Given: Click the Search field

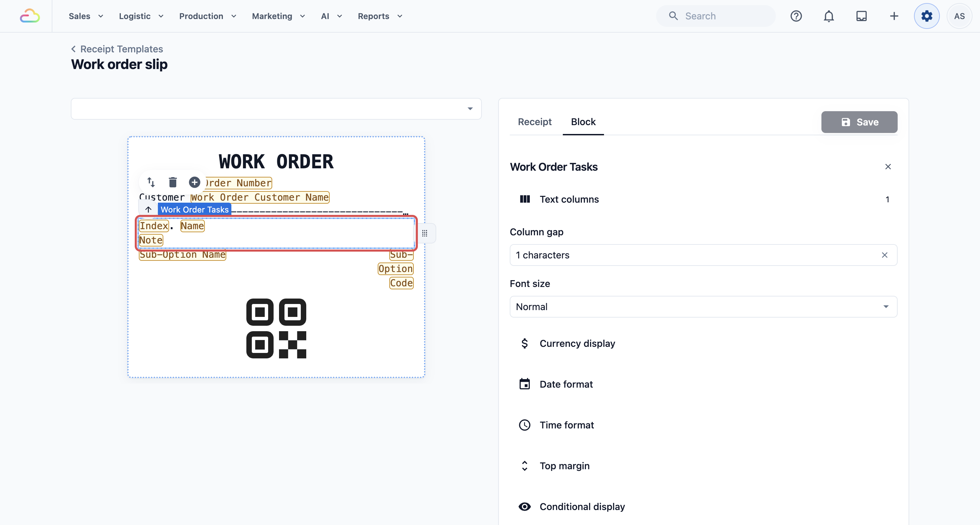Looking at the screenshot, I should click(715, 16).
